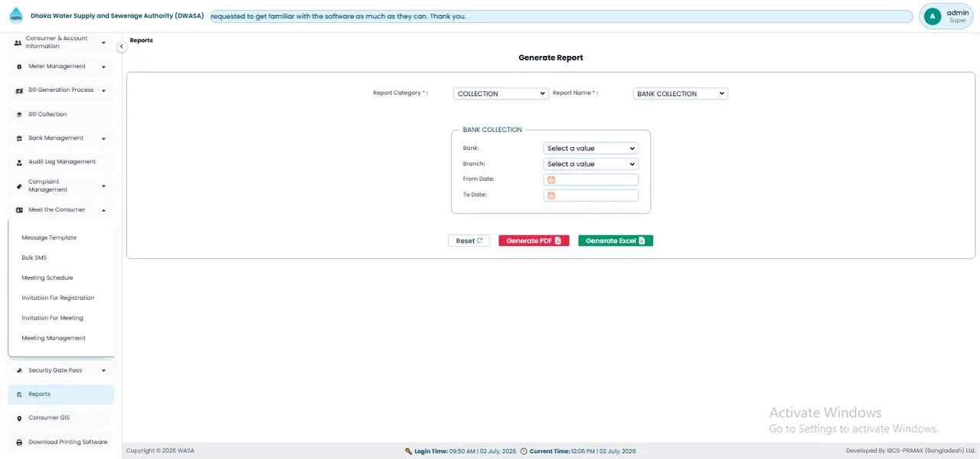Collapse sidebar with the arrow button
The height and width of the screenshot is (459, 980).
coord(121,47)
